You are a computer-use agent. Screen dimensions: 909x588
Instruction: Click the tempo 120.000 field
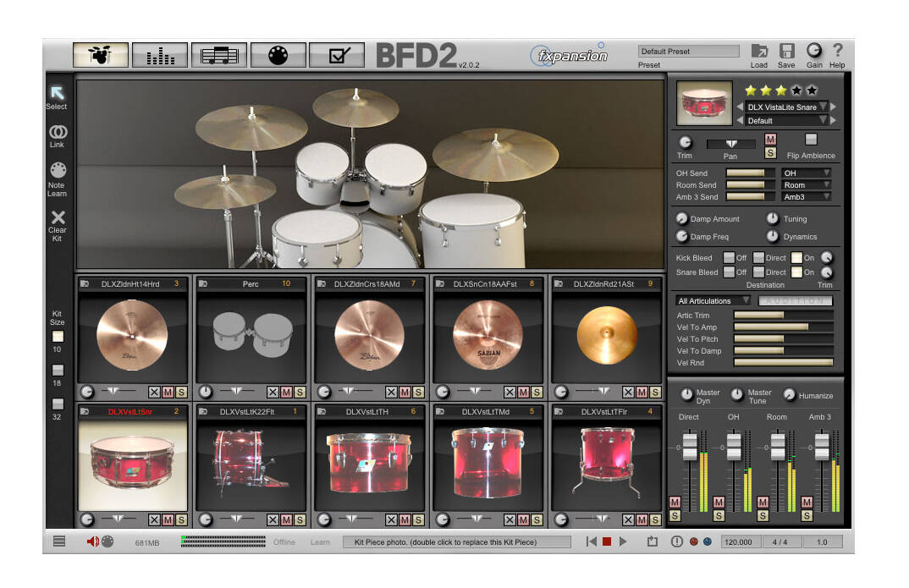(x=739, y=542)
